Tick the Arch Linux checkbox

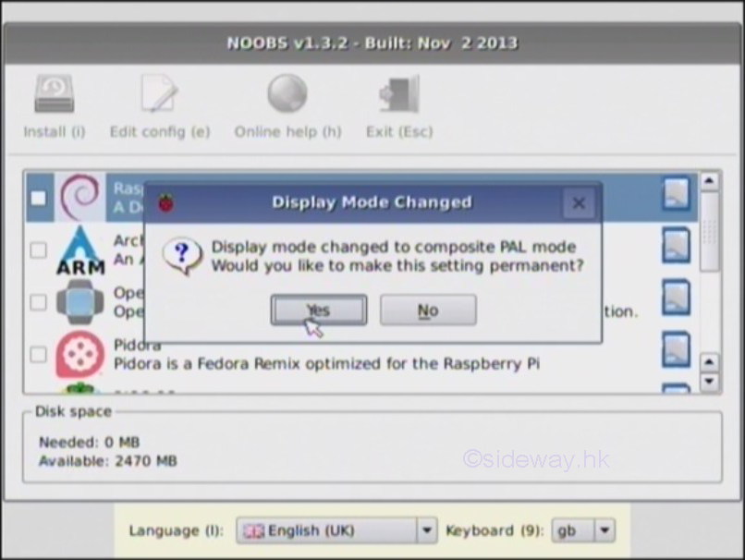pos(38,250)
